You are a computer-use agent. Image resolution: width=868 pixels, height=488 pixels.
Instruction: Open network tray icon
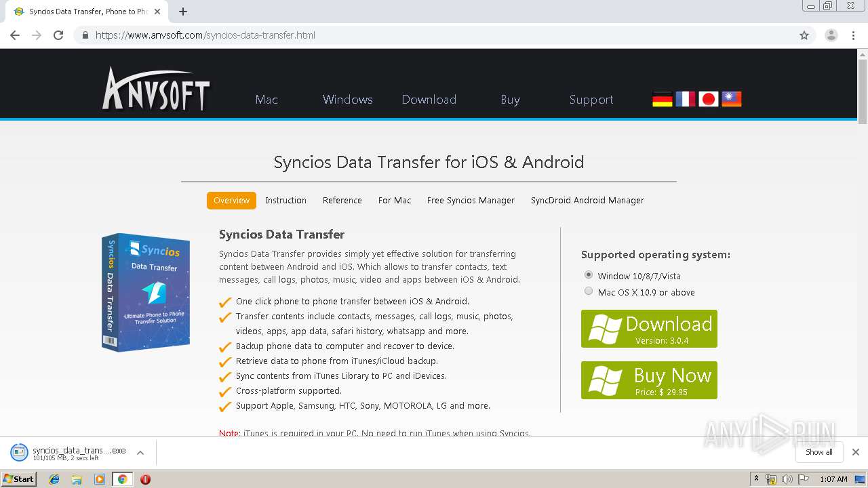click(x=771, y=479)
